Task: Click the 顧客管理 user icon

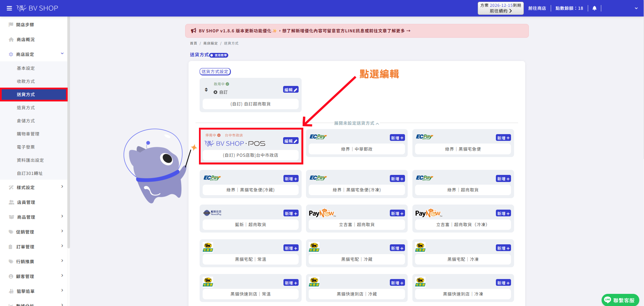Action: 11,276
